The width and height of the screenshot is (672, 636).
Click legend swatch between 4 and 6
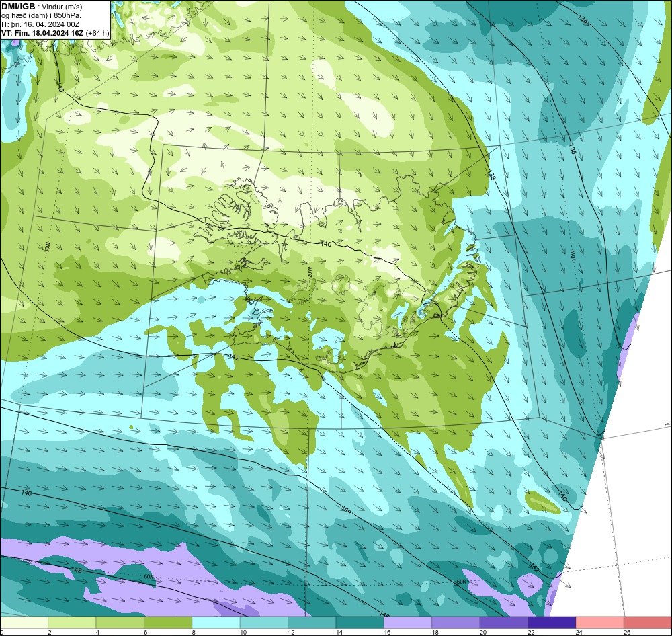(x=120, y=623)
